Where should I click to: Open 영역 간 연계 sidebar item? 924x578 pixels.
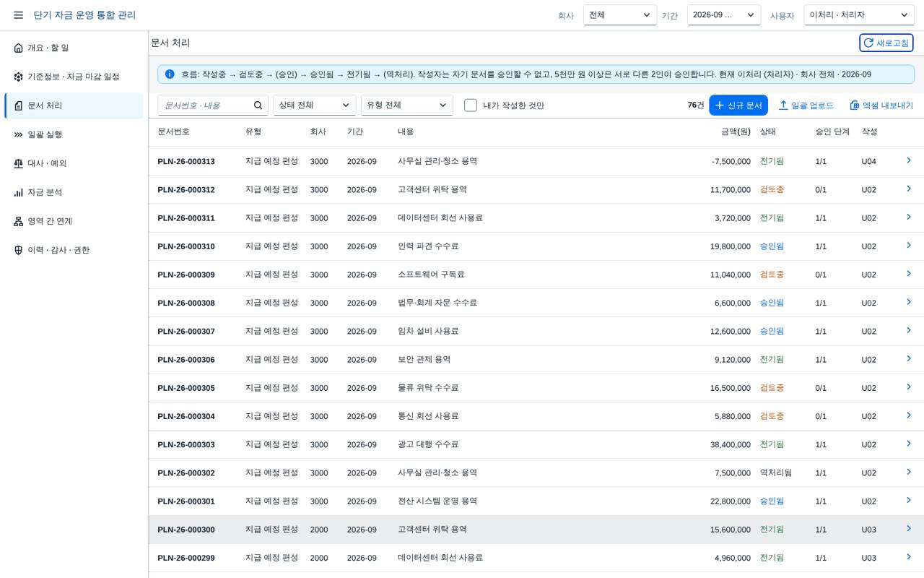(x=74, y=221)
